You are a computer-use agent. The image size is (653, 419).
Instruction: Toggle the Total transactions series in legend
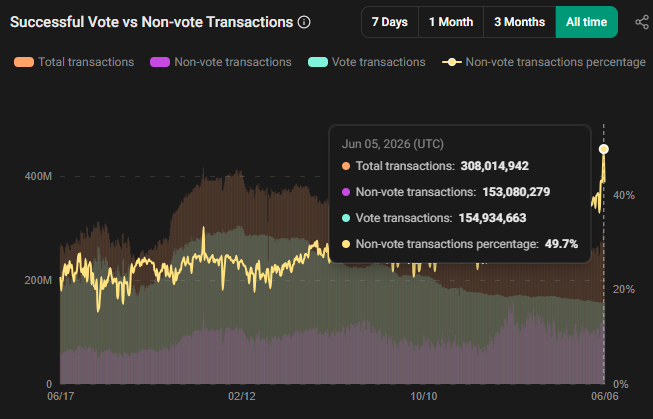[x=74, y=62]
